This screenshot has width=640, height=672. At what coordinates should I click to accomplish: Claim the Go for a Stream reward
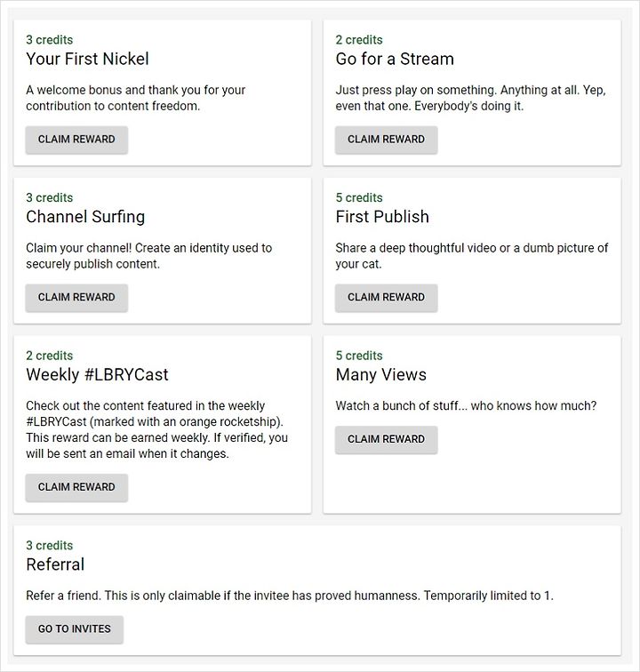387,140
